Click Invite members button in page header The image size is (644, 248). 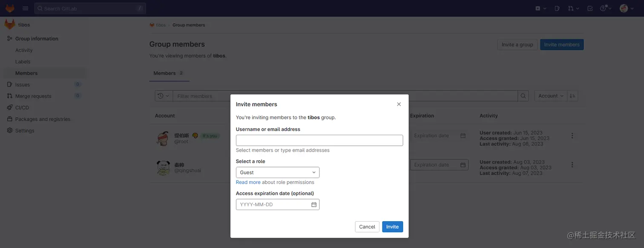(x=562, y=44)
